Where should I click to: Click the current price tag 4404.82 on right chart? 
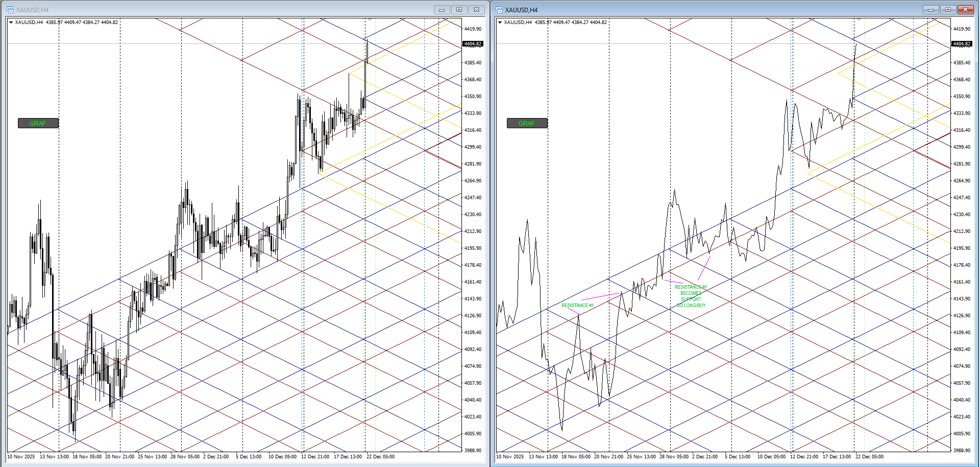(962, 44)
